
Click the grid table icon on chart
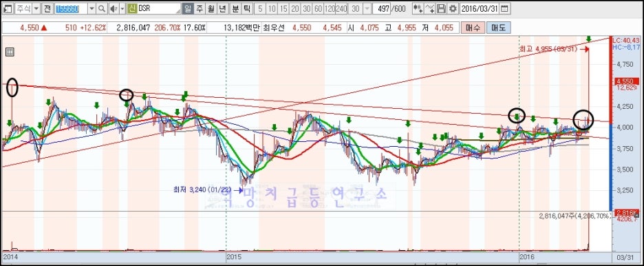tap(10, 52)
